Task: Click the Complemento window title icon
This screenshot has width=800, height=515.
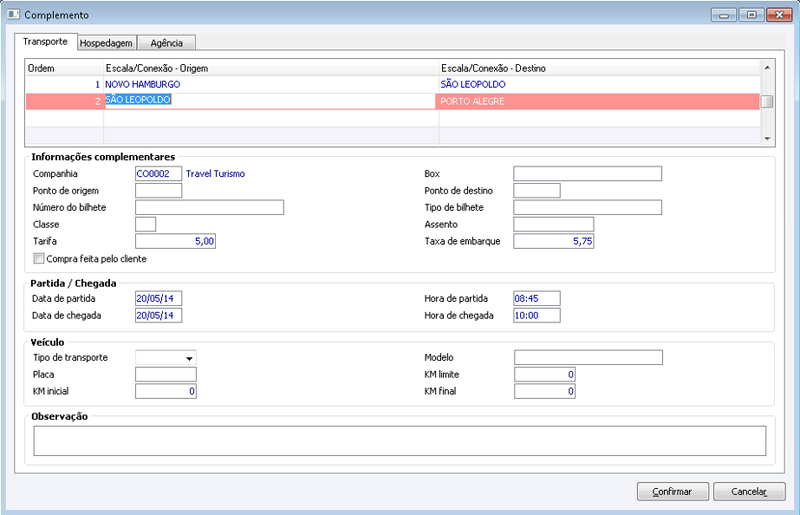Action: pos(13,14)
